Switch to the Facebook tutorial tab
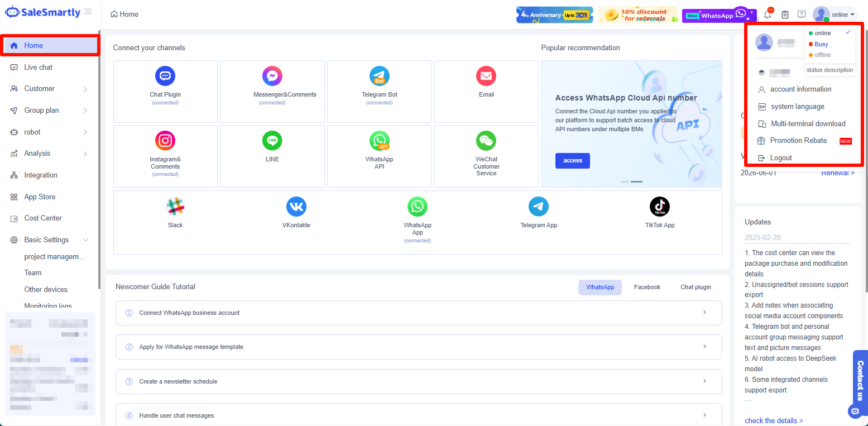 click(647, 287)
